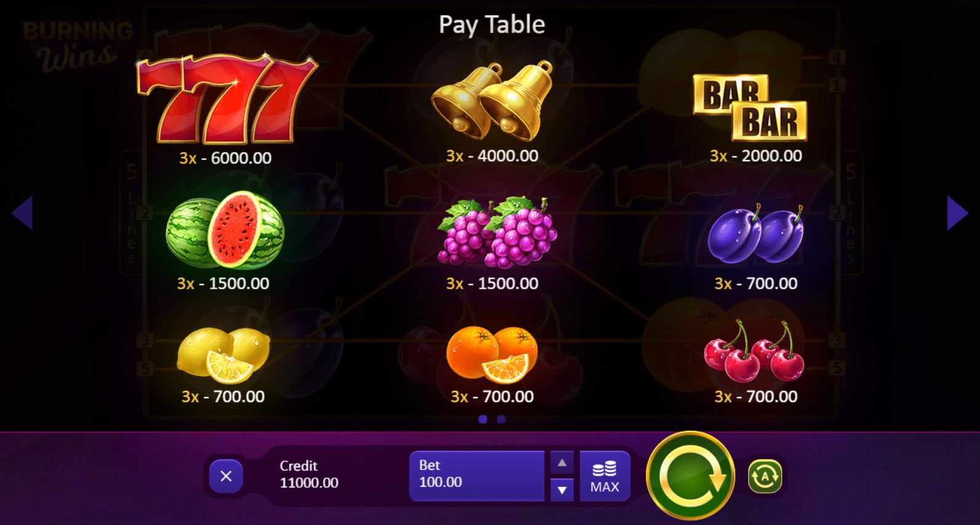Decrease bet with the down arrow
The height and width of the screenshot is (525, 980).
coord(562,490)
